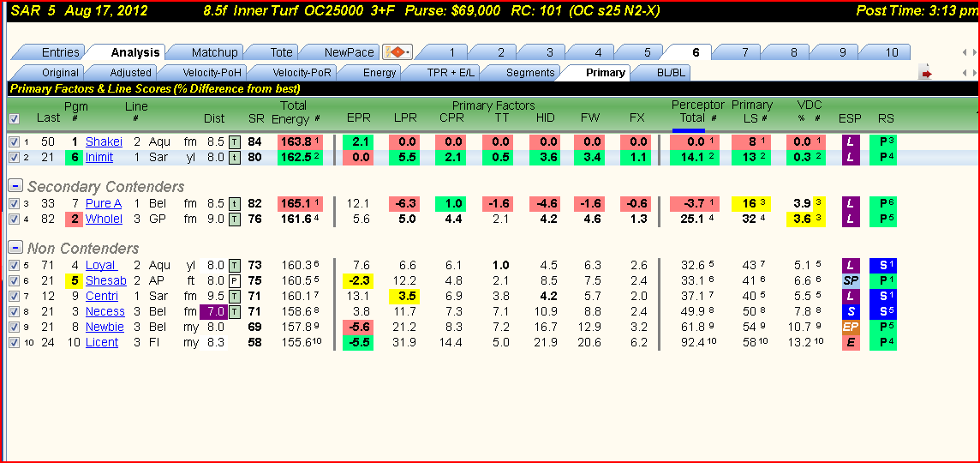Open the Energy sub-tab
This screenshot has height=463, width=980.
[379, 73]
